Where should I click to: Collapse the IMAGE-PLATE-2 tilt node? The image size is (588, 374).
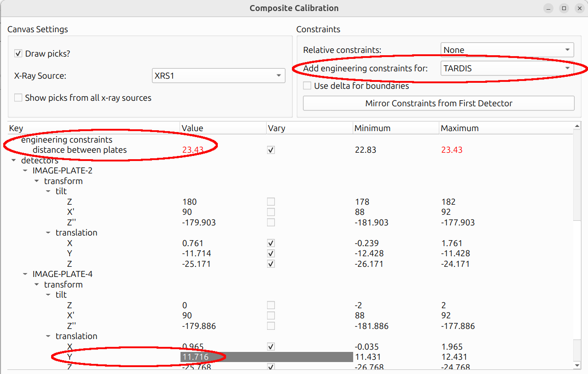click(48, 191)
